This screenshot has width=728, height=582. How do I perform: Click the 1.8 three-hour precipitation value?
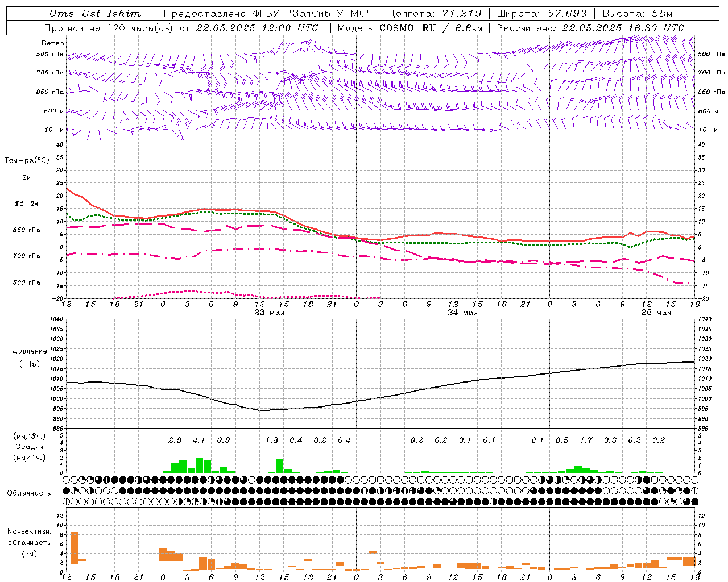coord(272,440)
